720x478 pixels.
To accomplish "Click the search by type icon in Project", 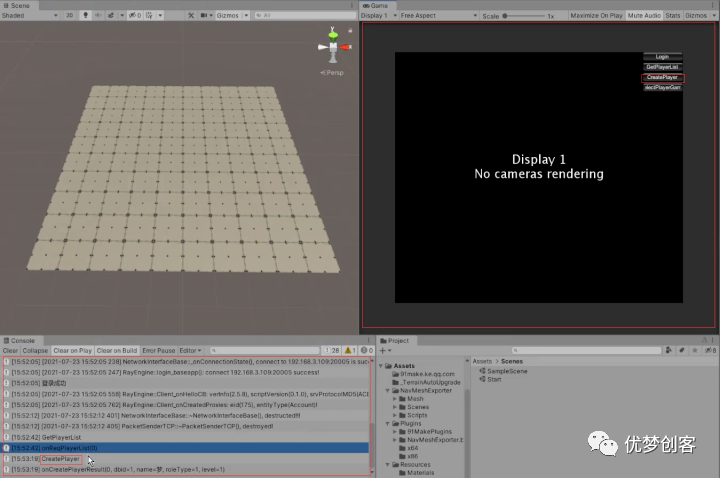I will 669,350.
